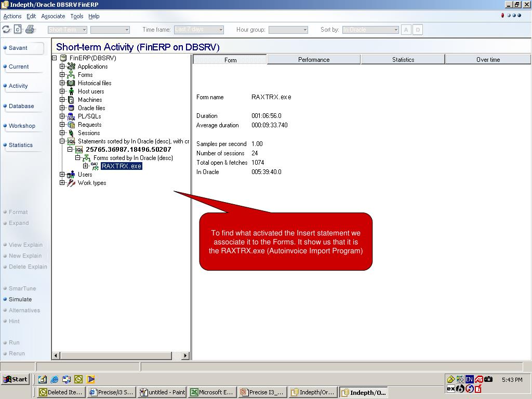
Task: Click the SQL icon beside statement 25765.36987
Action: click(79, 150)
